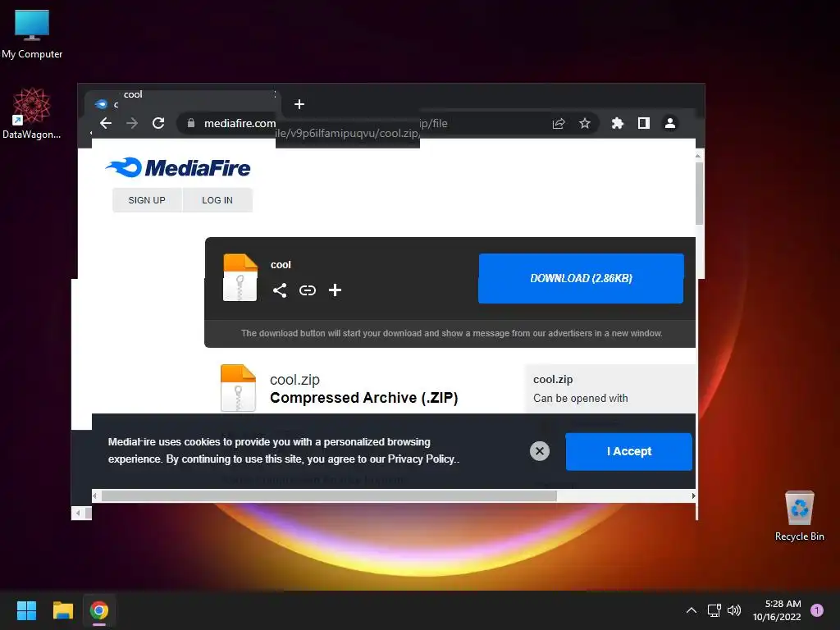Share this page via the share icon
The width and height of the screenshot is (840, 630).
pos(559,124)
